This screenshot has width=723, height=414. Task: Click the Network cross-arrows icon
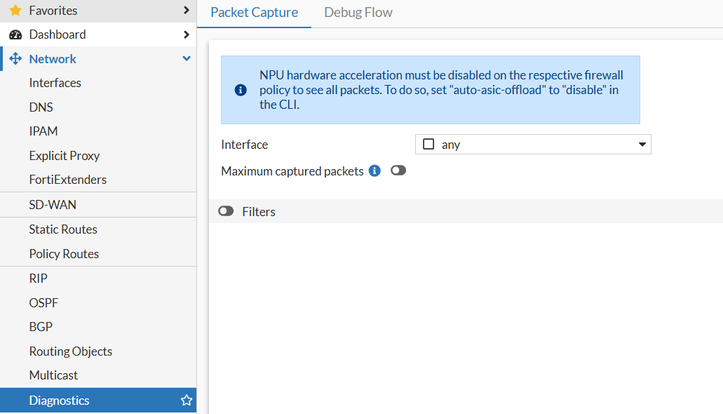(x=15, y=59)
